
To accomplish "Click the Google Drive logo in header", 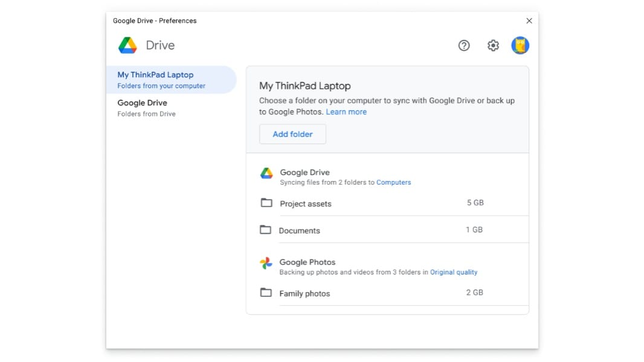I will tap(127, 45).
